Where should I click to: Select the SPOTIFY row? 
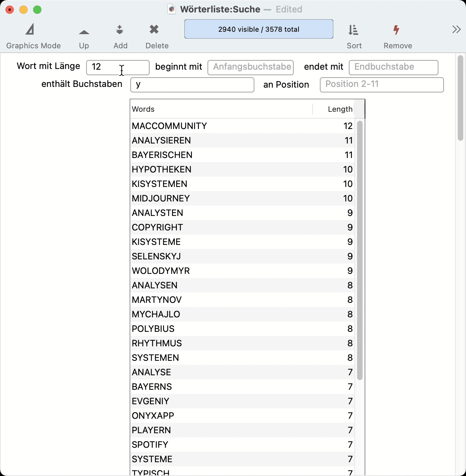click(242, 445)
